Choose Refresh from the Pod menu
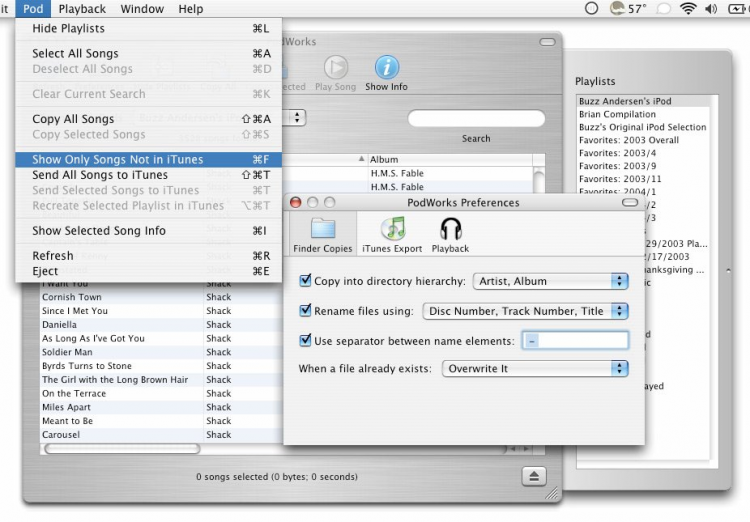The height and width of the screenshot is (522, 750). [149, 255]
